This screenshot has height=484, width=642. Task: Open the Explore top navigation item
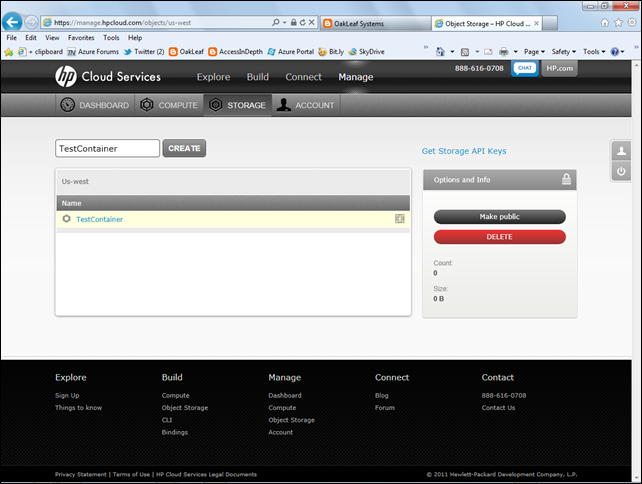coord(213,77)
